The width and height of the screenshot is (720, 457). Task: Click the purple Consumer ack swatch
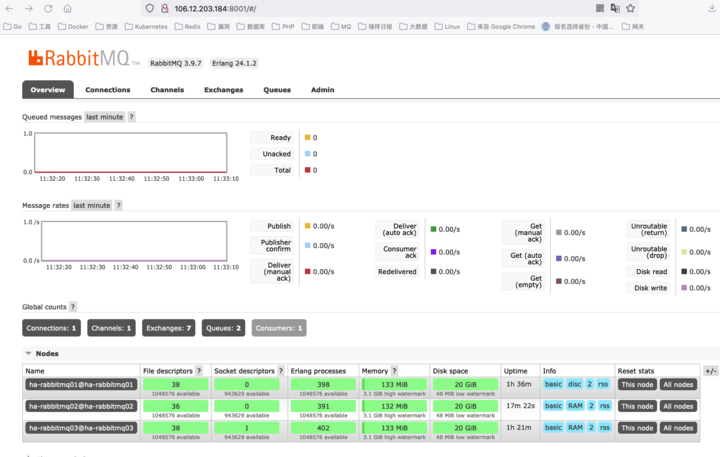tap(433, 252)
